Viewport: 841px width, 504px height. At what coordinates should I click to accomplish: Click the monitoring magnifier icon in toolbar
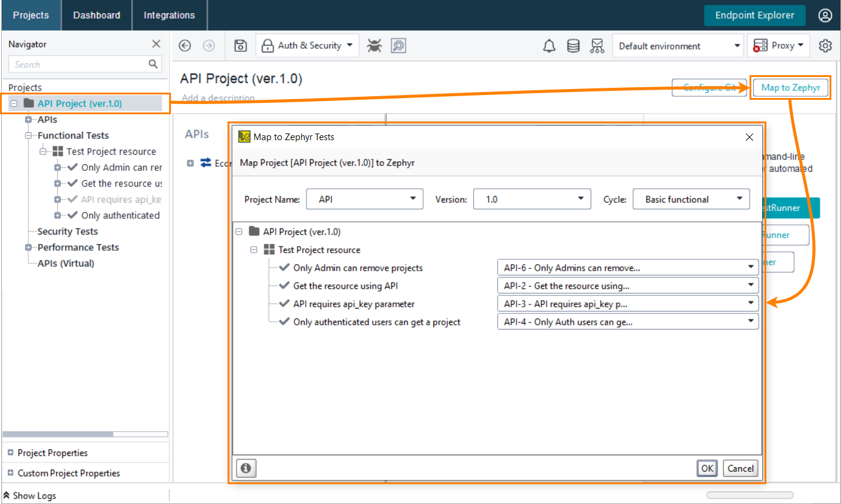398,46
